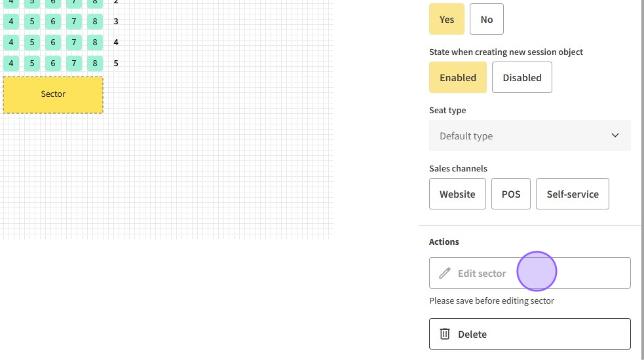The height and width of the screenshot is (360, 644).
Task: Select the yellow Sector block
Action: pos(53,94)
